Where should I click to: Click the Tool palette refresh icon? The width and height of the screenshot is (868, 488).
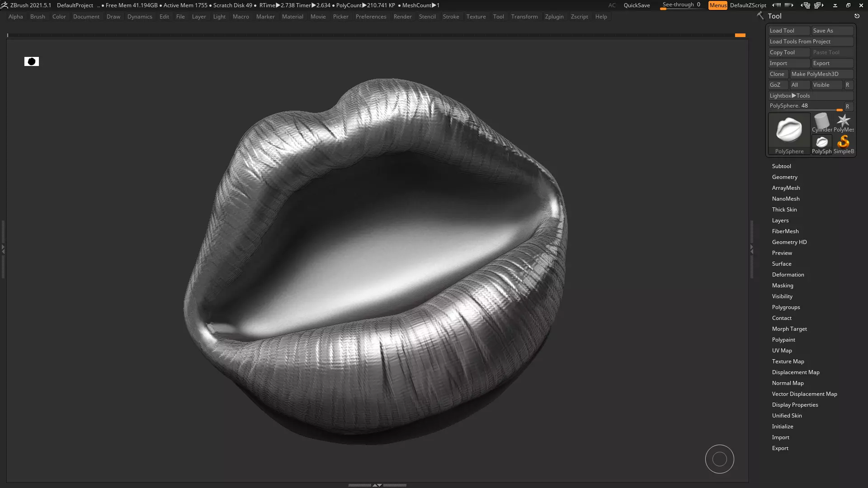pos(857,16)
